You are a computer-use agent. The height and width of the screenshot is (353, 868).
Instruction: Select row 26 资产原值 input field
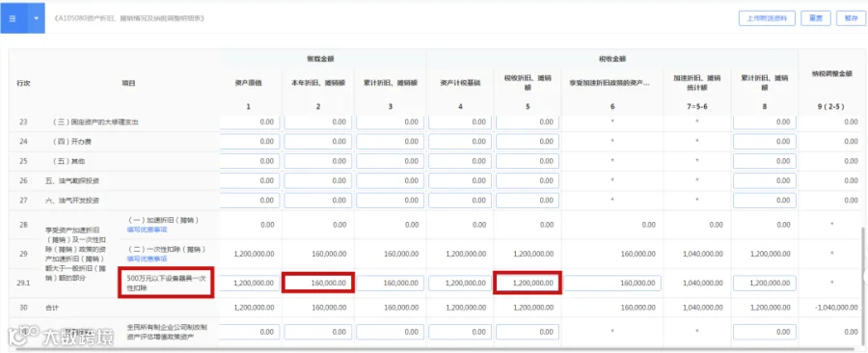pyautogui.click(x=249, y=181)
